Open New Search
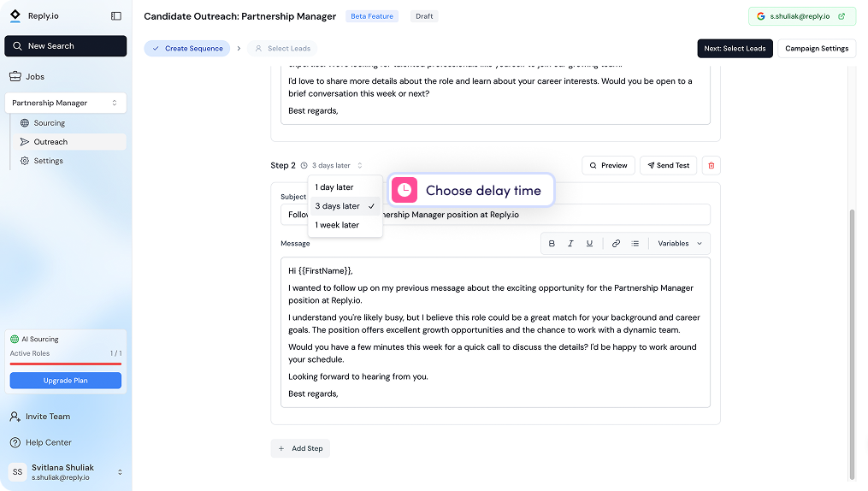 click(x=65, y=46)
